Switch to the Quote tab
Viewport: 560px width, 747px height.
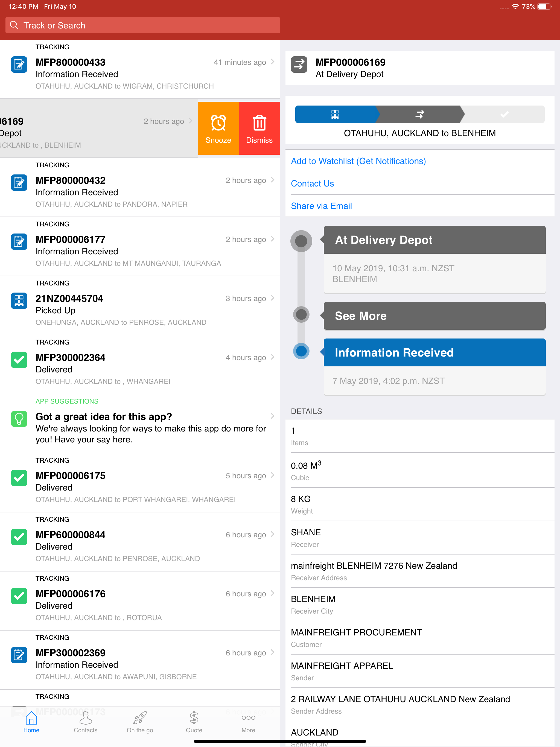pos(194,722)
